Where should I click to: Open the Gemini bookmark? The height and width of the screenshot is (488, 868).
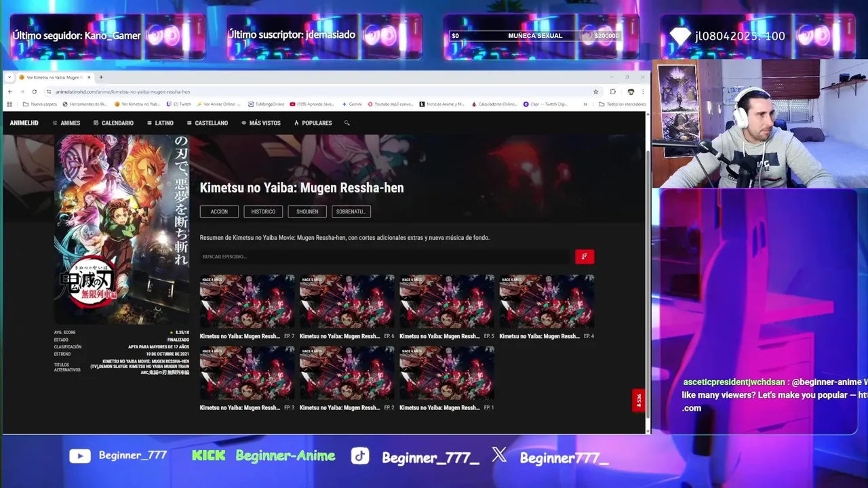(x=352, y=104)
